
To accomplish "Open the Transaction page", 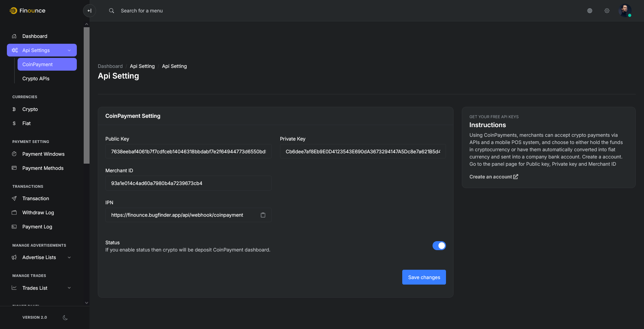I will pyautogui.click(x=42, y=198).
